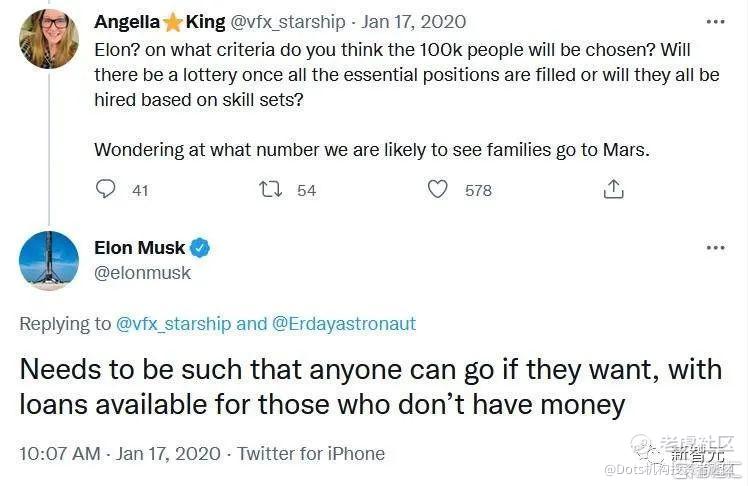Viewport: 748px width, 486px height.
Task: Click the 578 likes count
Action: [478, 190]
